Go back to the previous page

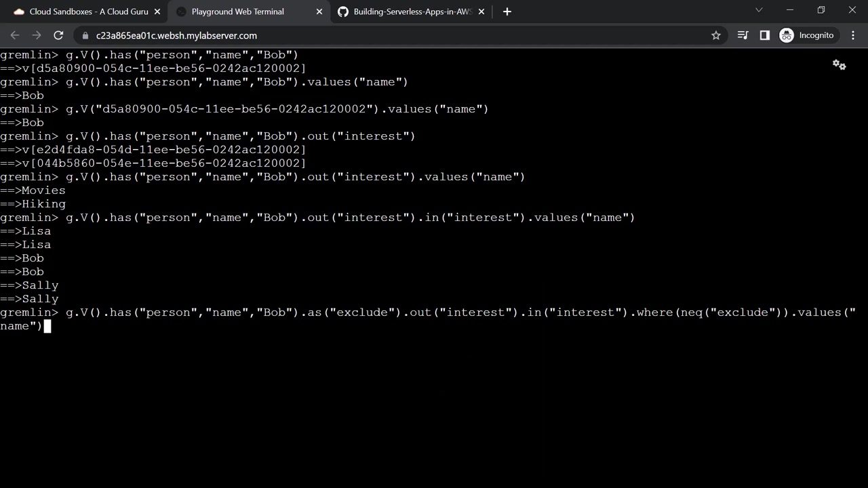[x=15, y=35]
